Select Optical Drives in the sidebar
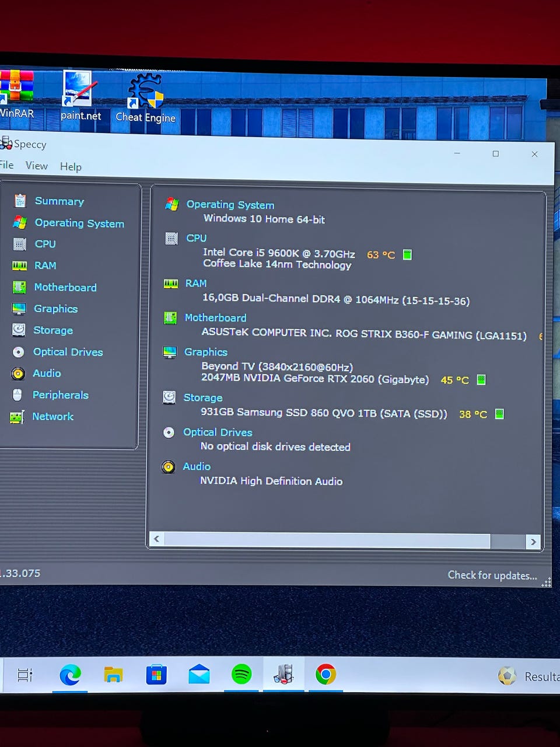 68,352
